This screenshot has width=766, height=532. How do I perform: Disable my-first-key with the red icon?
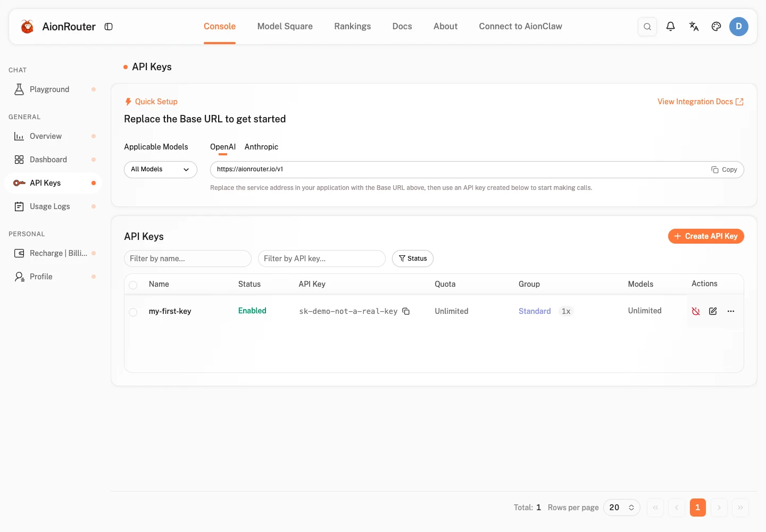tap(696, 311)
